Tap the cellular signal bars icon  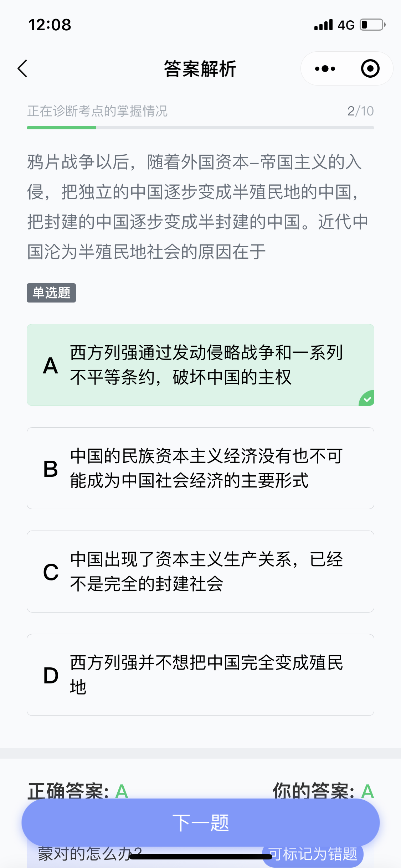pyautogui.click(x=323, y=25)
